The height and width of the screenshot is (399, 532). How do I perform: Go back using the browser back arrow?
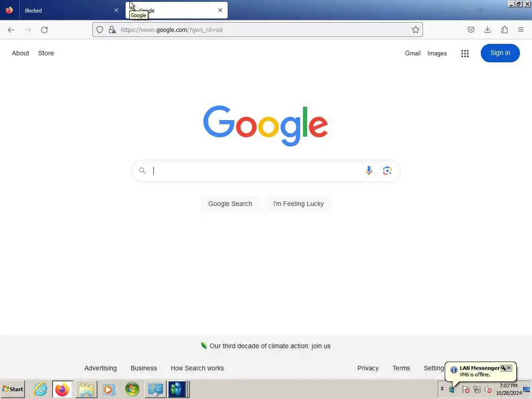[11, 30]
